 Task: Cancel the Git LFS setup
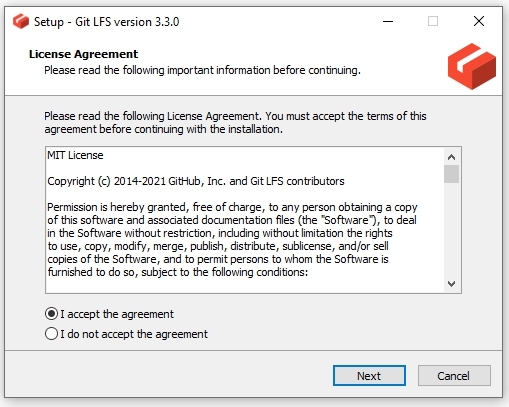[454, 376]
